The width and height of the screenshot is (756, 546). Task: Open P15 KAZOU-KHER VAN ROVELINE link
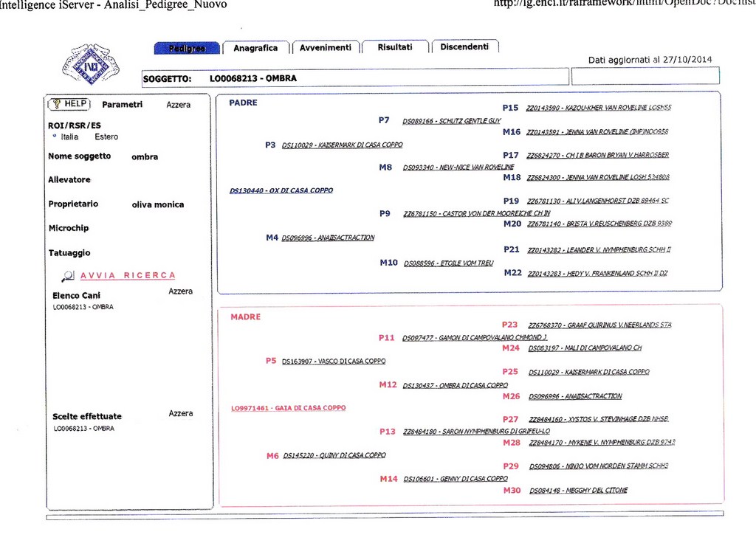point(599,108)
